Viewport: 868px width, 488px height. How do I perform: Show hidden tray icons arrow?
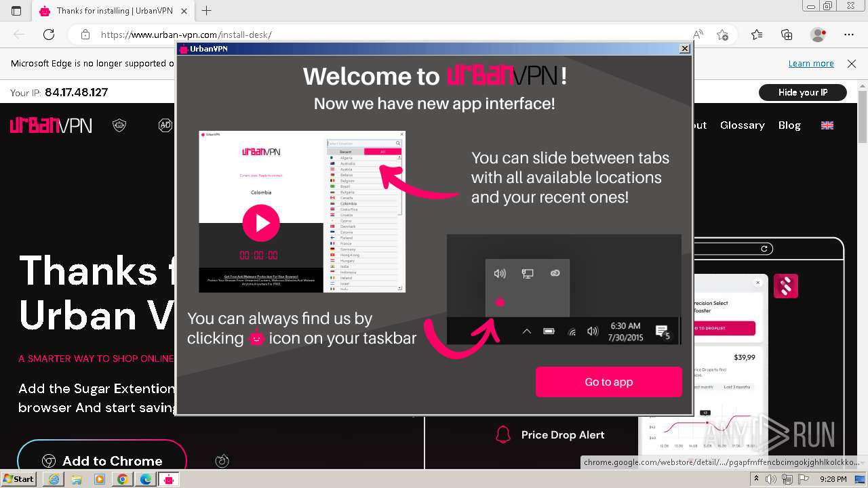pos(756,479)
